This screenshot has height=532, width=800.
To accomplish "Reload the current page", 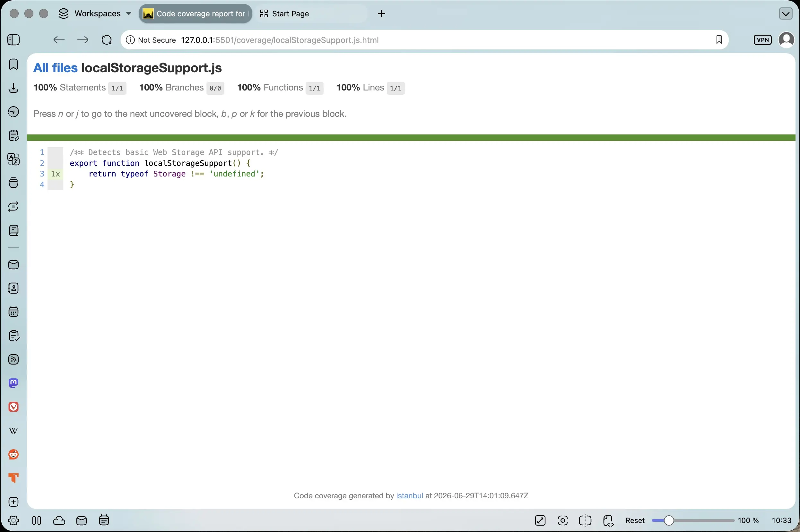I will click(107, 40).
